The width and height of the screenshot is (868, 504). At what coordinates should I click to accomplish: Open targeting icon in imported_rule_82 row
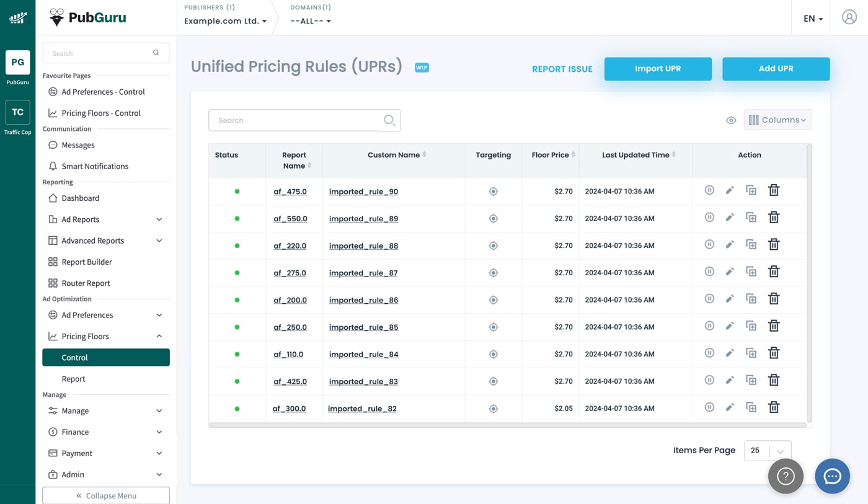point(494,409)
